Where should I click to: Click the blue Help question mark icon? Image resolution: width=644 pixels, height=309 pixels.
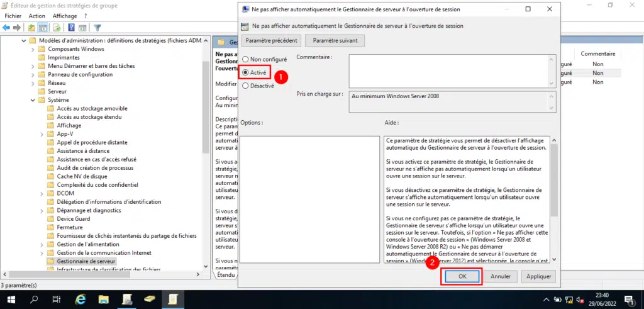pyautogui.click(x=72, y=28)
